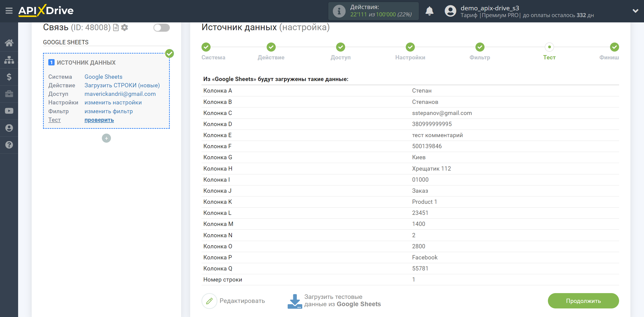Open billing dollar sidebar icon
The image size is (644, 317).
[9, 77]
